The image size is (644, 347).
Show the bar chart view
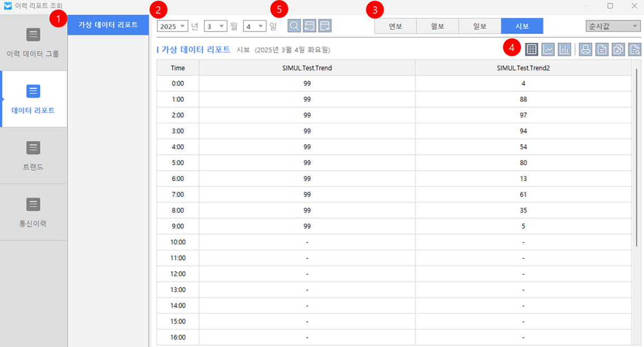[564, 50]
